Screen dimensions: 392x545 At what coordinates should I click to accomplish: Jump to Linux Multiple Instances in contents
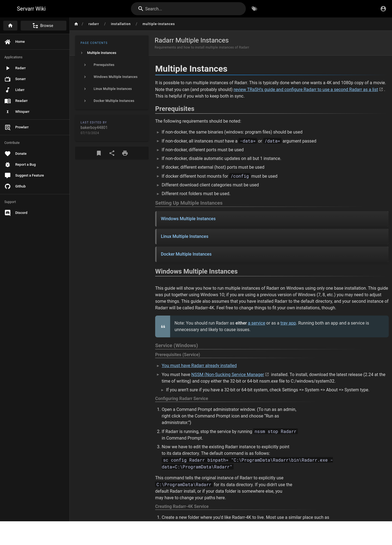113,89
